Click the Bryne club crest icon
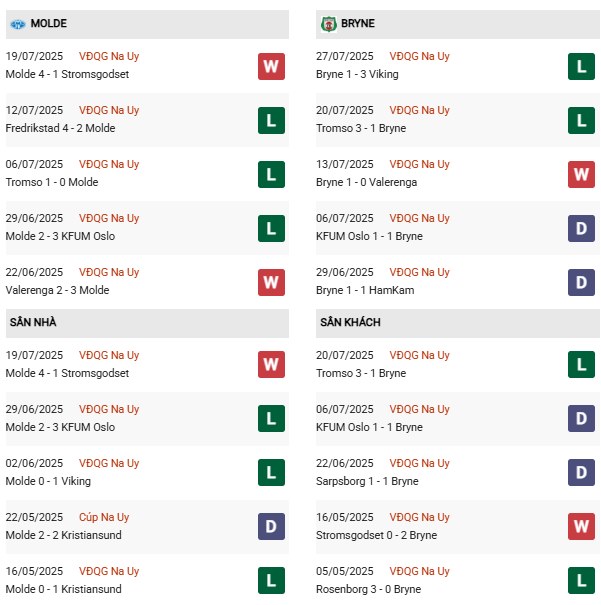Image resolution: width=601 pixels, height=605 pixels. pos(328,24)
